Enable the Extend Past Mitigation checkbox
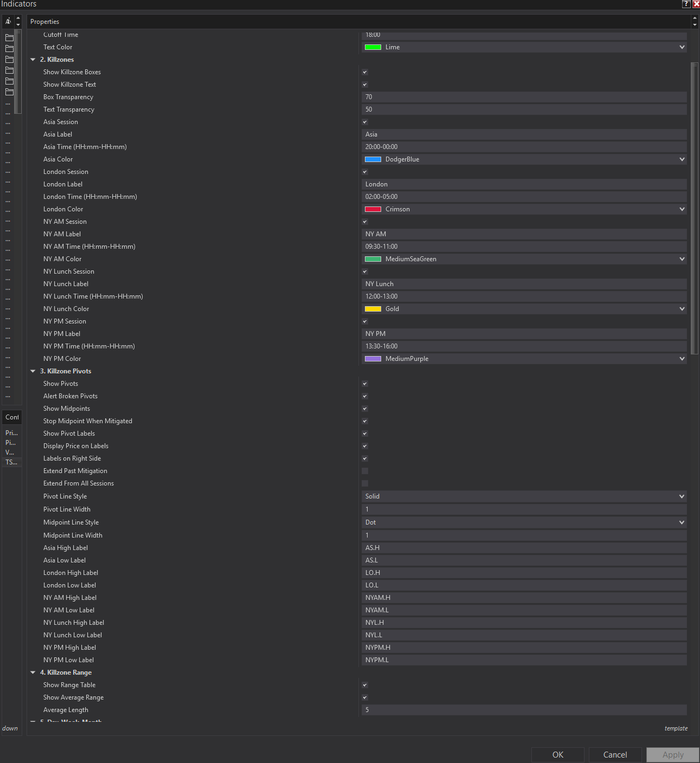The width and height of the screenshot is (700, 763). (365, 471)
